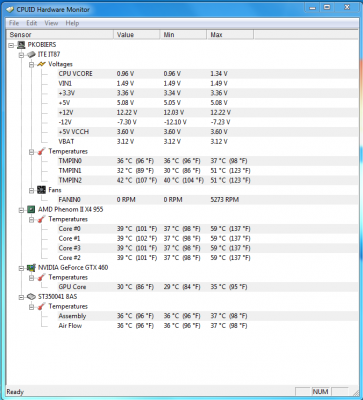The image size is (363, 400).
Task: Collapse the PKOBIERS root node
Action: click(x=11, y=45)
